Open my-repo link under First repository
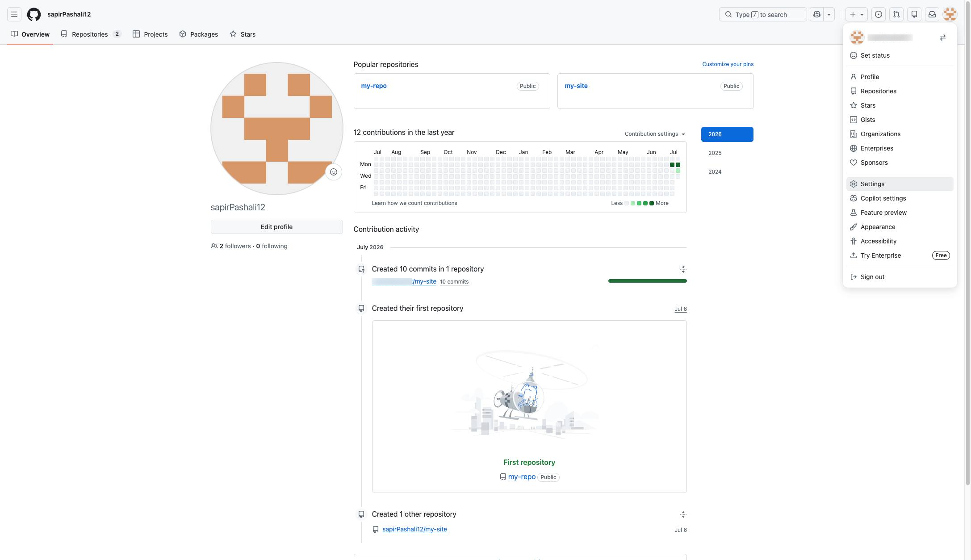971x560 pixels. coord(522,477)
